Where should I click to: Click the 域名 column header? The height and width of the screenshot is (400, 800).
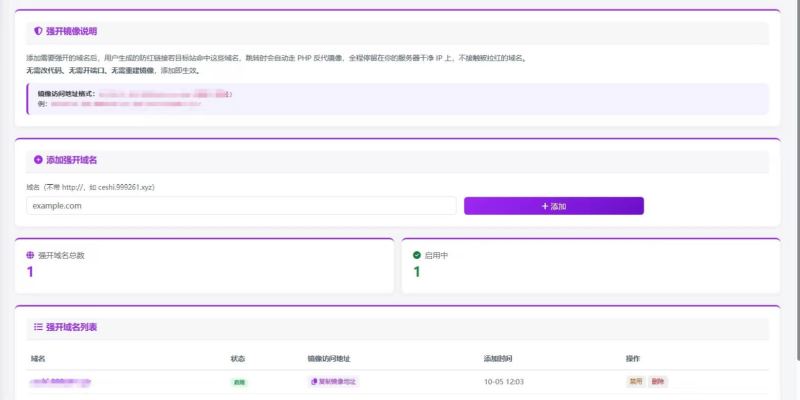click(x=38, y=359)
